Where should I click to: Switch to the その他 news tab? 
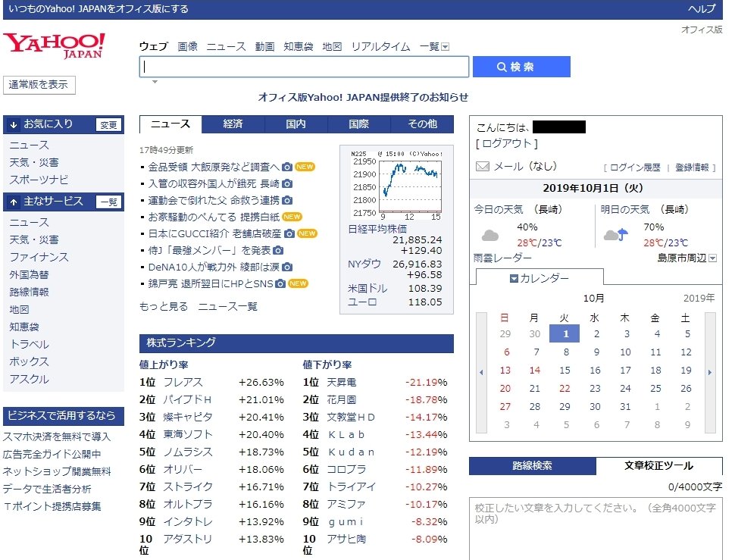pos(422,124)
